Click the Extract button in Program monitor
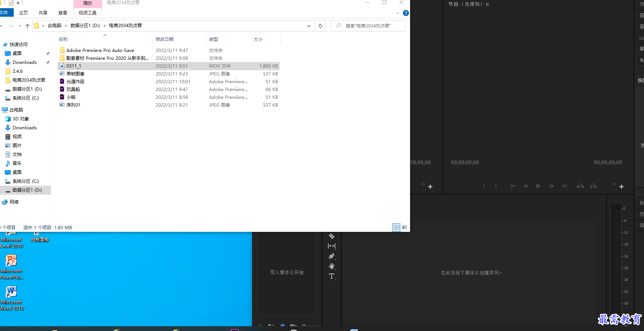Viewport: 644px width, 331px height. pyautogui.click(x=593, y=186)
